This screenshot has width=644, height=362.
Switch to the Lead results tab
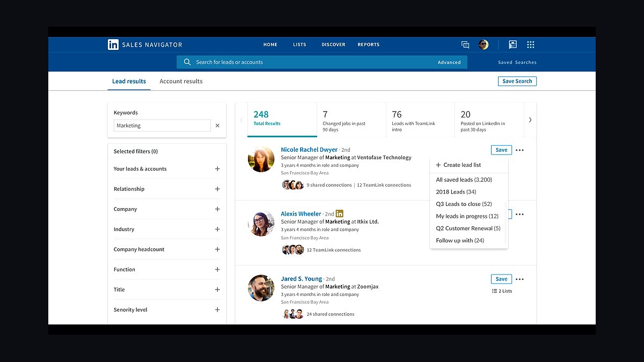129,82
